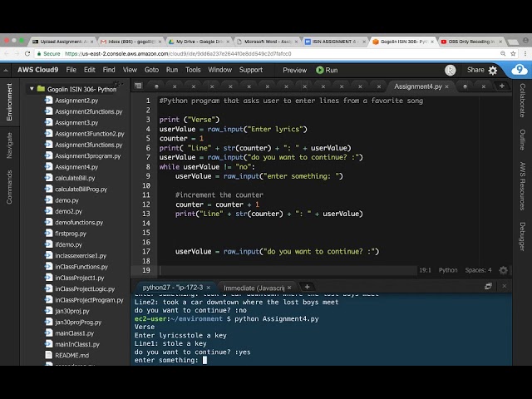The width and height of the screenshot is (532, 399).
Task: Add new console tab plus button
Action: (x=307, y=287)
